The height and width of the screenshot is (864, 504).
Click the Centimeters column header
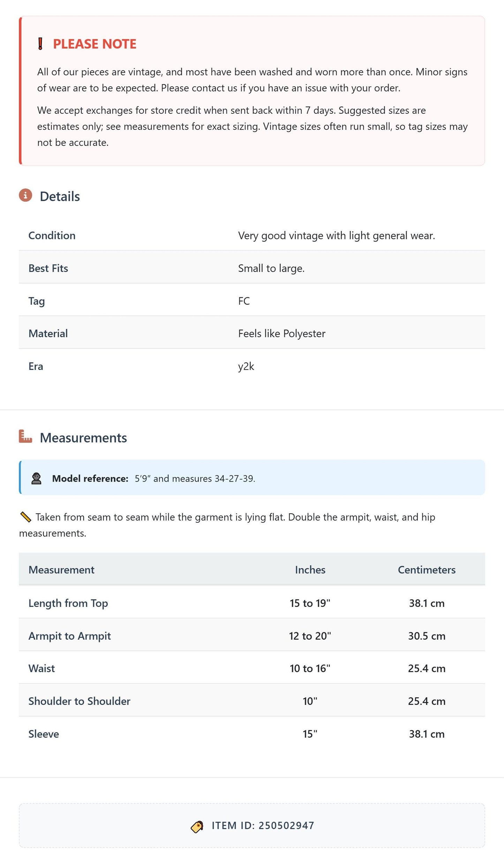click(427, 570)
